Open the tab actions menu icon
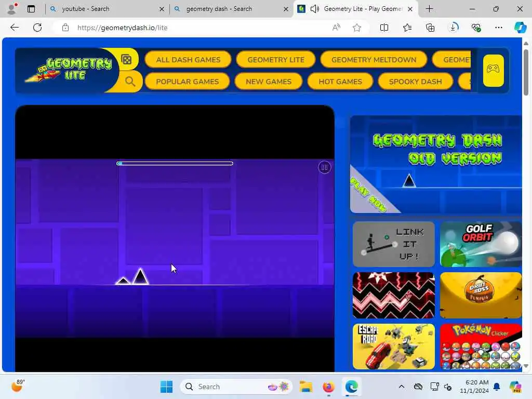This screenshot has height=399, width=532. [x=31, y=9]
